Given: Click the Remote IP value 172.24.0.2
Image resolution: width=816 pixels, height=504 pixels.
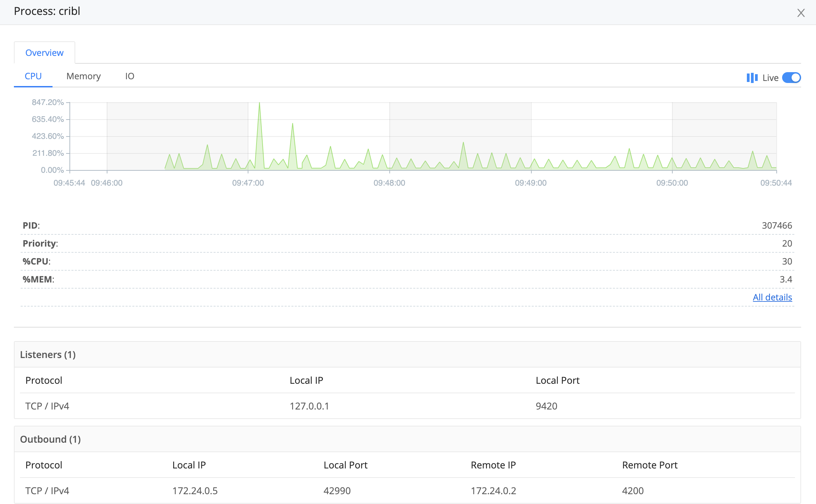Looking at the screenshot, I should point(493,491).
